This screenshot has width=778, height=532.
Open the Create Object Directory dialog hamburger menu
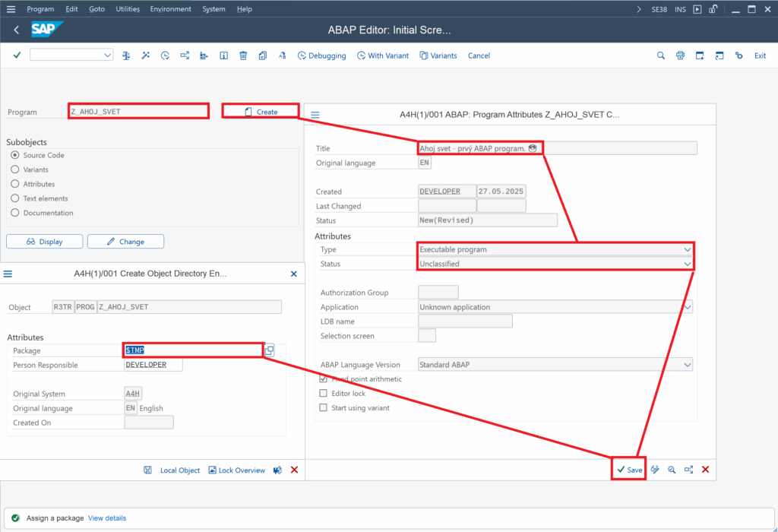click(8, 274)
